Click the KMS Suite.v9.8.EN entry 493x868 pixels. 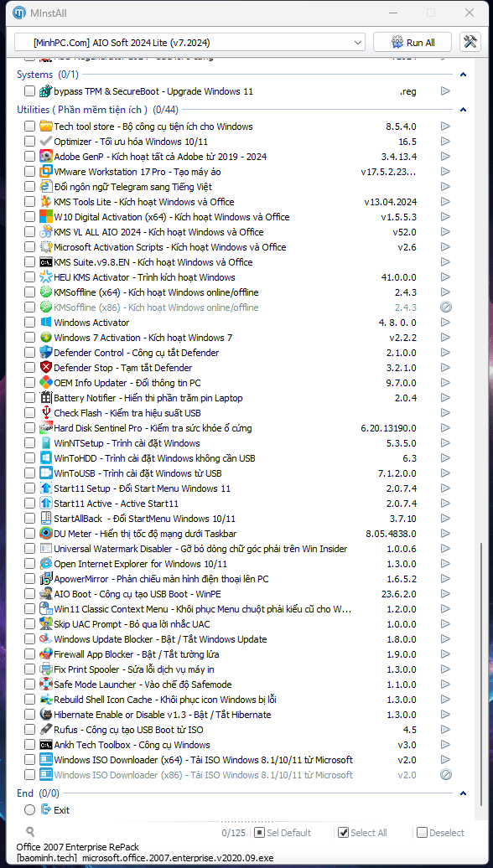click(x=153, y=262)
